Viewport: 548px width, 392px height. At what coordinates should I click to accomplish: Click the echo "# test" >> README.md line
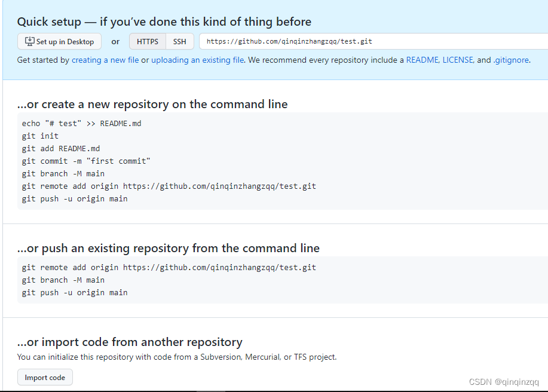(x=81, y=124)
